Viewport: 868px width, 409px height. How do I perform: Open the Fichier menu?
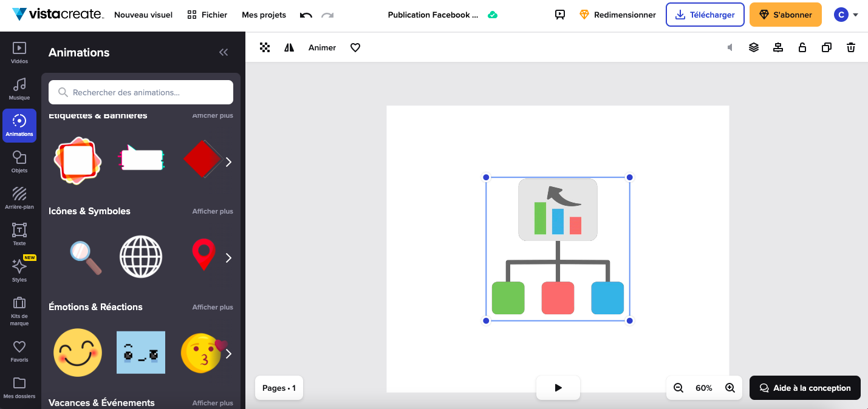tap(207, 15)
